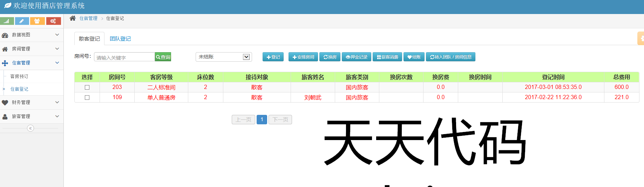Screen dimensions: 644x187
Task: Check the checkbox for room 109
Action: coord(87,97)
